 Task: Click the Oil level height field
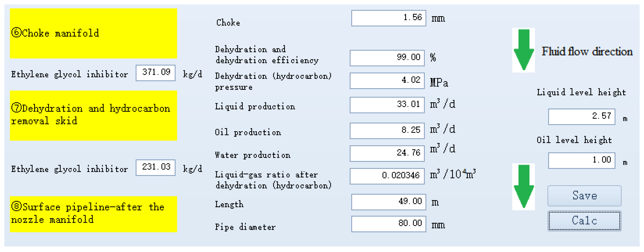582,160
